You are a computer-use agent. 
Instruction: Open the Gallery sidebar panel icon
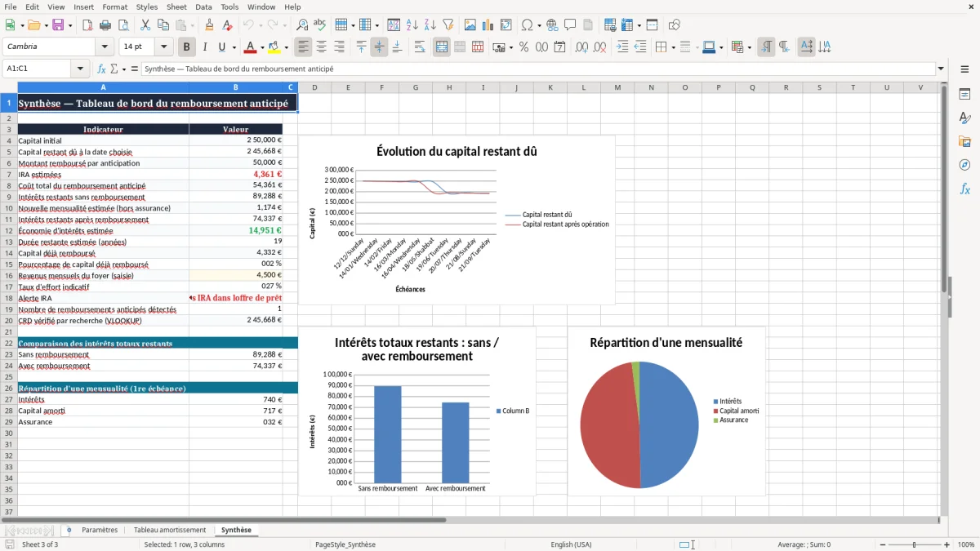tap(964, 141)
